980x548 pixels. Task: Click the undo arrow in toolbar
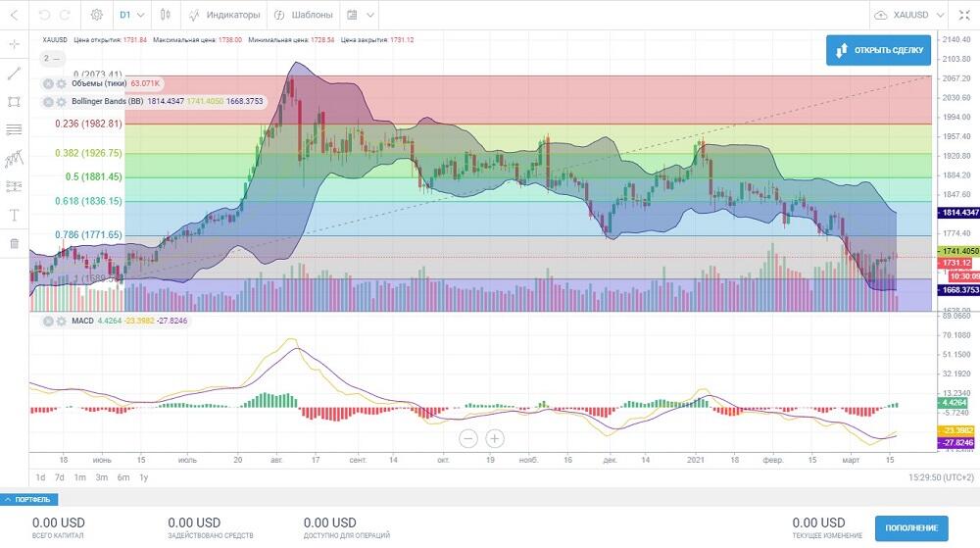44,15
